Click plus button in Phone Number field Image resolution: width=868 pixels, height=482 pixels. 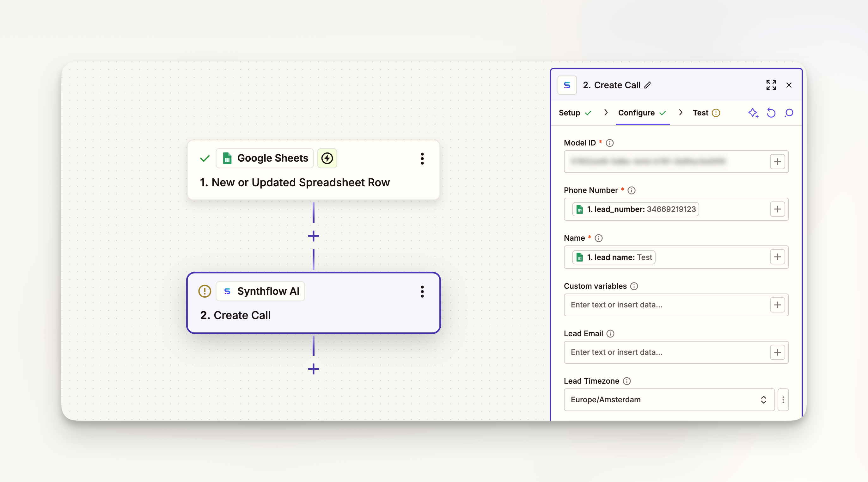[x=777, y=209]
